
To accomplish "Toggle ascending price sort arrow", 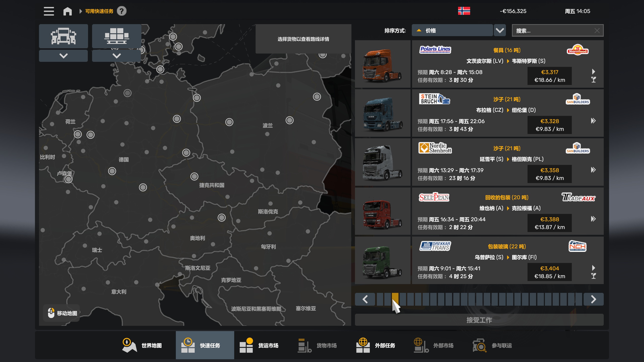I will pos(419,30).
